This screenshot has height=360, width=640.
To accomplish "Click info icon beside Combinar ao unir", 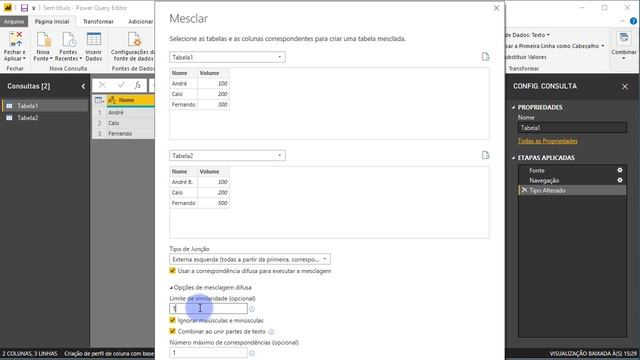I will coord(271,331).
